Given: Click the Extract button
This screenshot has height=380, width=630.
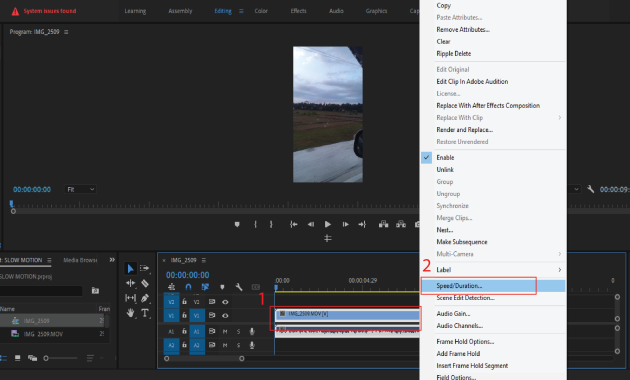Looking at the screenshot, I should pyautogui.click(x=401, y=224).
